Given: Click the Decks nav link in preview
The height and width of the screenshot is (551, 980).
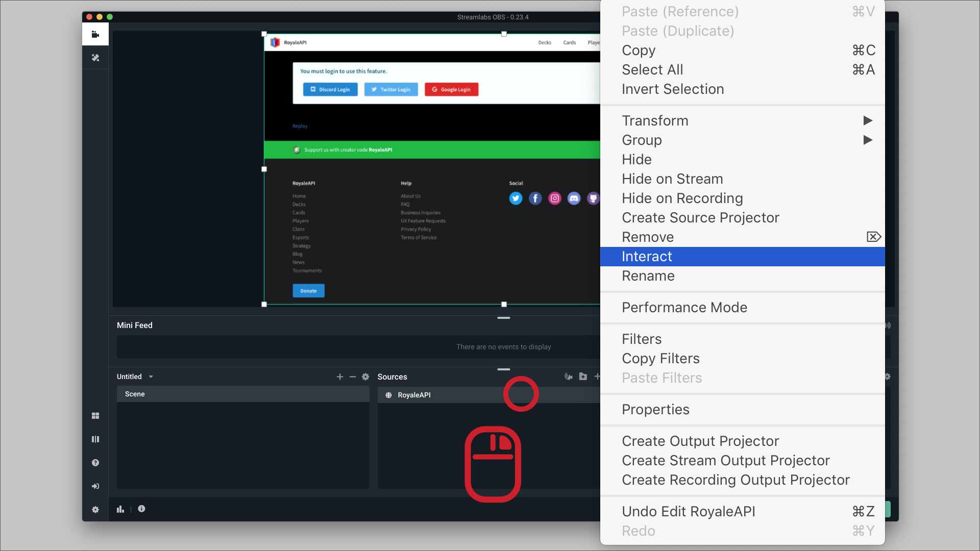Looking at the screenshot, I should click(x=545, y=42).
